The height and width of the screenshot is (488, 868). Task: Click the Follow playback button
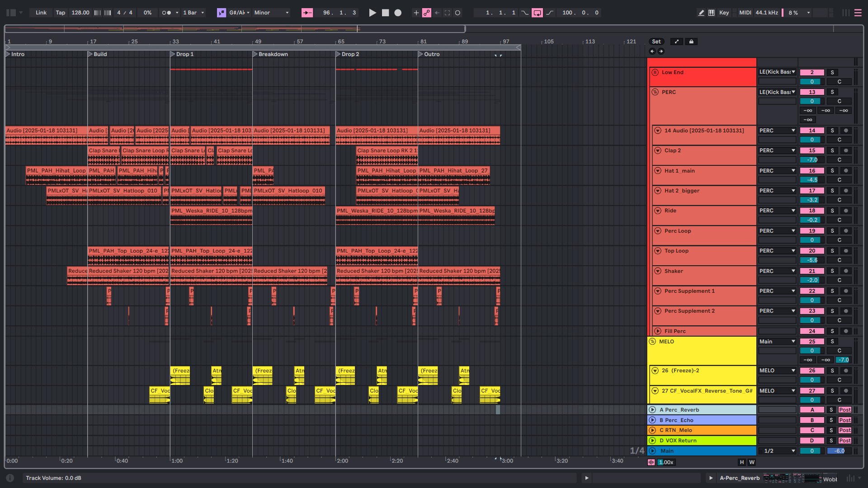(307, 13)
